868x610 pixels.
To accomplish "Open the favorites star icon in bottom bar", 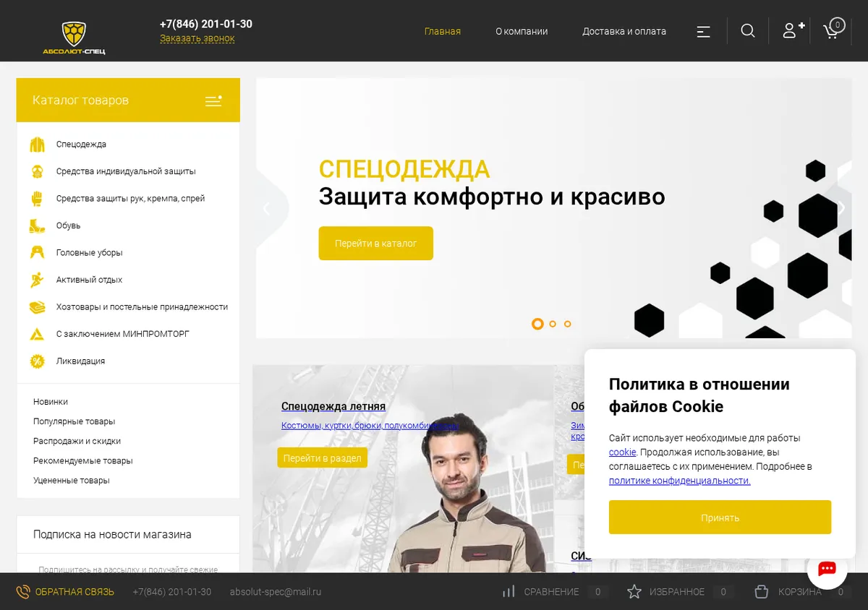I will coord(634,592).
